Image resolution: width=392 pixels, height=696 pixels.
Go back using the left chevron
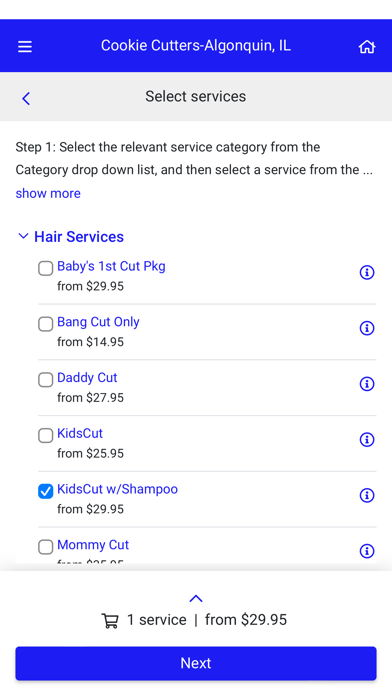(26, 98)
